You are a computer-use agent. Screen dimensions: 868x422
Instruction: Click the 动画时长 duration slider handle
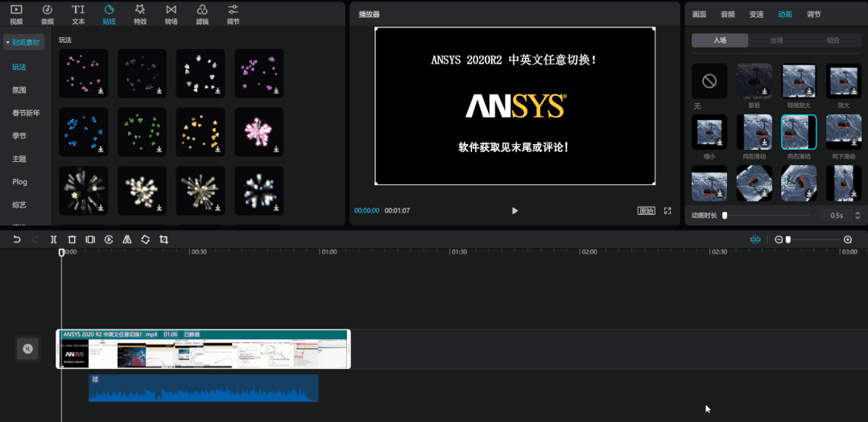click(725, 216)
